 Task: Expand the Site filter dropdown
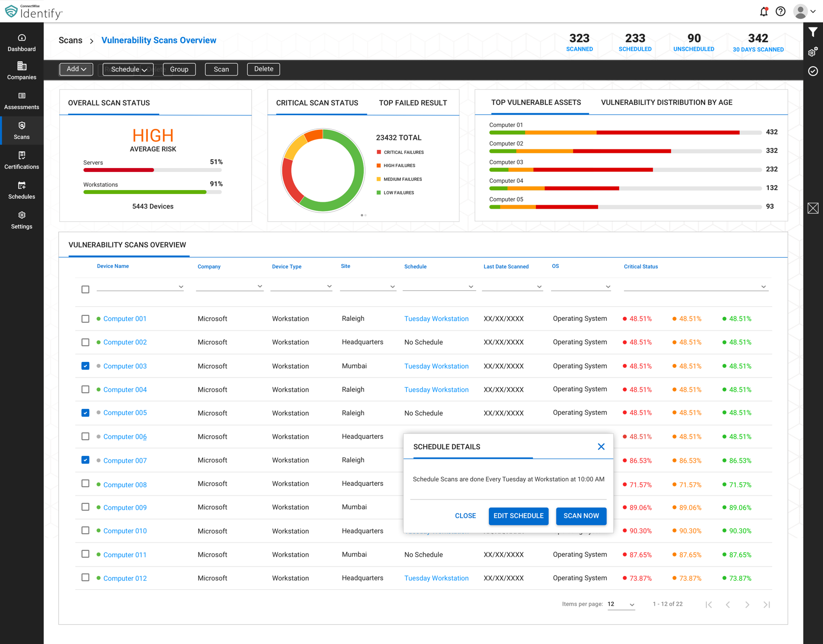[368, 286]
